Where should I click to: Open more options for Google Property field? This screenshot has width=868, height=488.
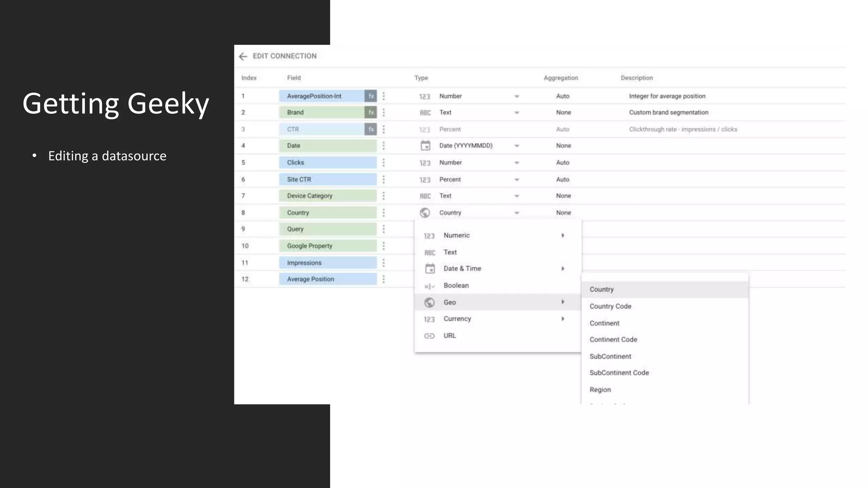(x=384, y=246)
